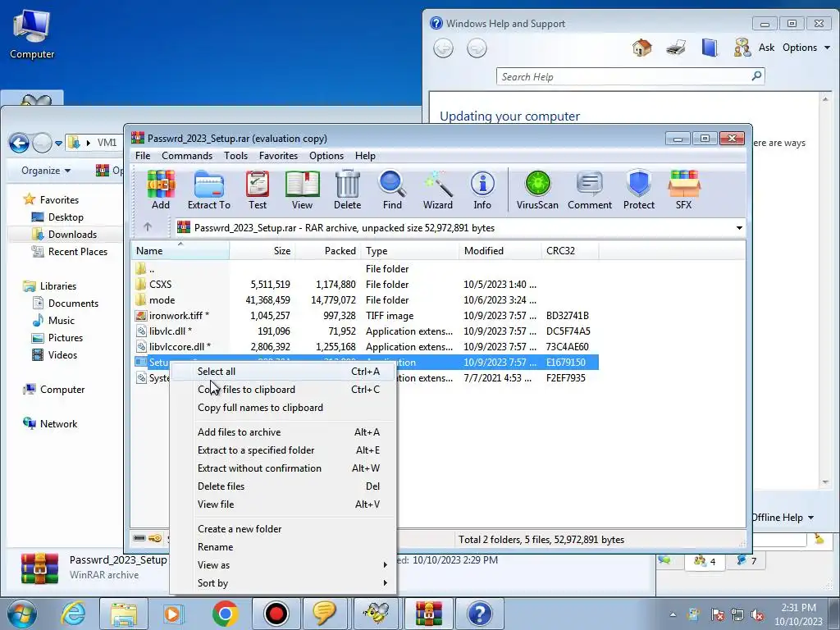The height and width of the screenshot is (630, 840).
Task: Open the Wizard tool icon
Action: (x=438, y=189)
